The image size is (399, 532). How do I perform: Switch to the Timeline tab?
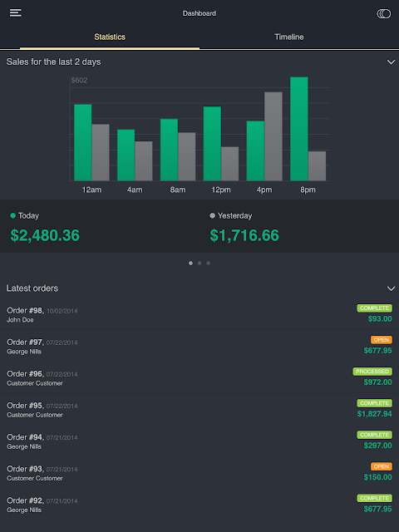[x=289, y=37]
